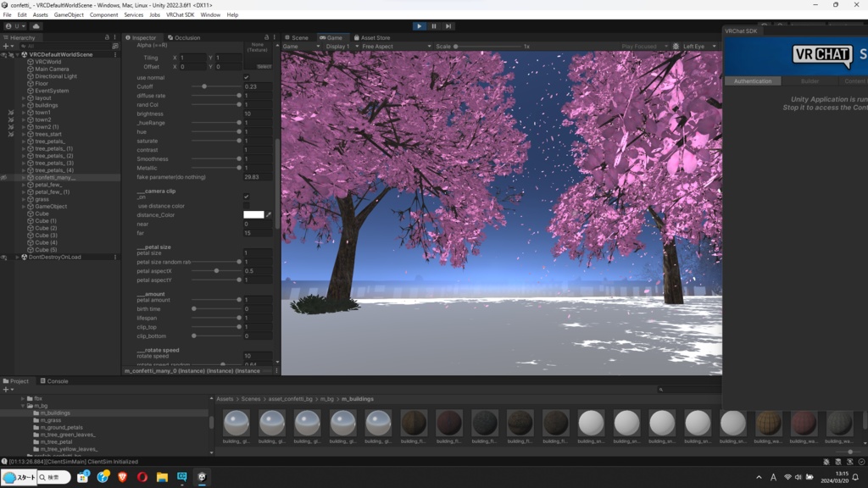Open the Component menu

103,15
